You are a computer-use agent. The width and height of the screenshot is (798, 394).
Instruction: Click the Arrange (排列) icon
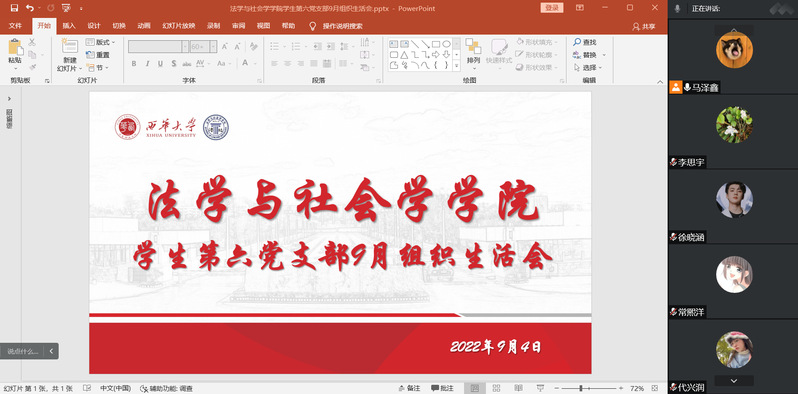pyautogui.click(x=473, y=46)
